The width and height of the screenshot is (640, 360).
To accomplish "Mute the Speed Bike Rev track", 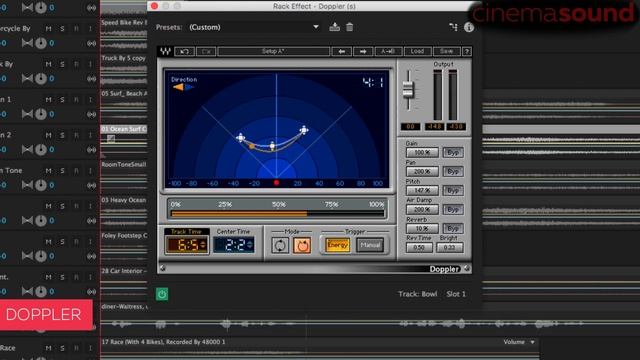I will click(x=49, y=29).
